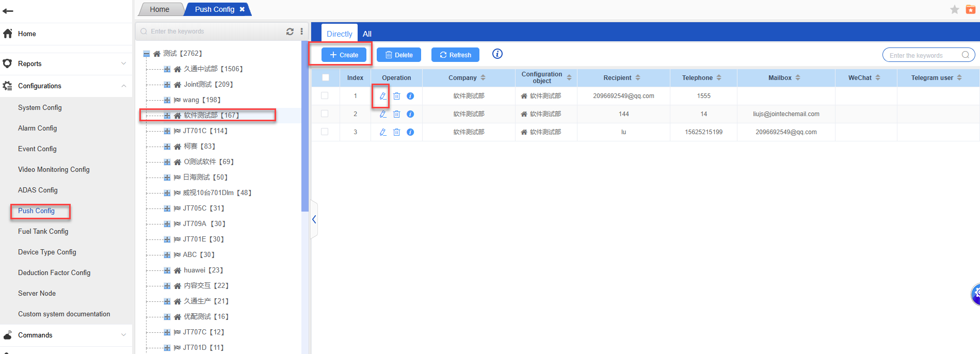The width and height of the screenshot is (980, 354).
Task: Open Fuel Tank Config from the sidebar
Action: (43, 232)
